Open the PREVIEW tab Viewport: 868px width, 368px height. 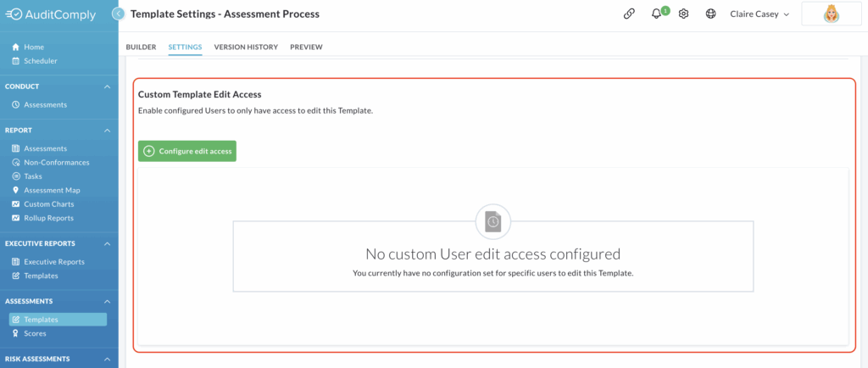click(306, 47)
